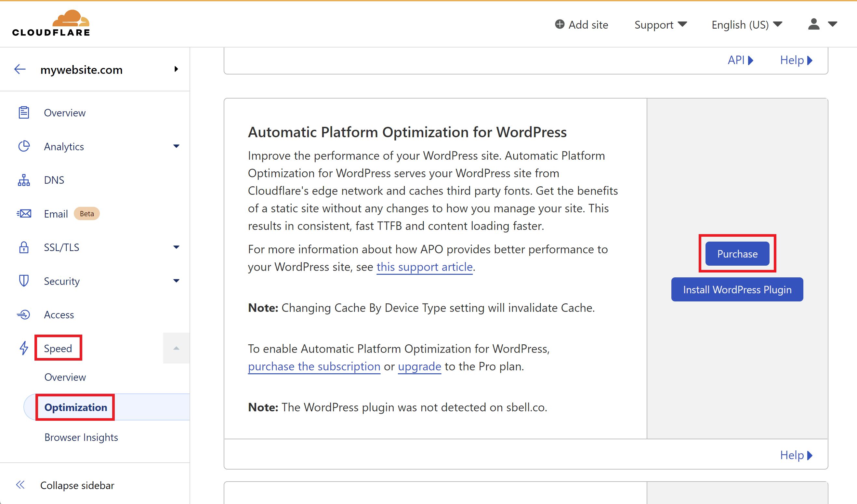Screen dimensions: 857x504
Task: Click the Add site button
Action: coord(581,25)
